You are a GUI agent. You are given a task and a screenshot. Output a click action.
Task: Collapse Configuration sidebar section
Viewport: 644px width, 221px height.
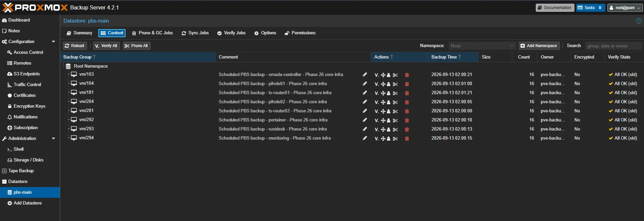point(53,42)
